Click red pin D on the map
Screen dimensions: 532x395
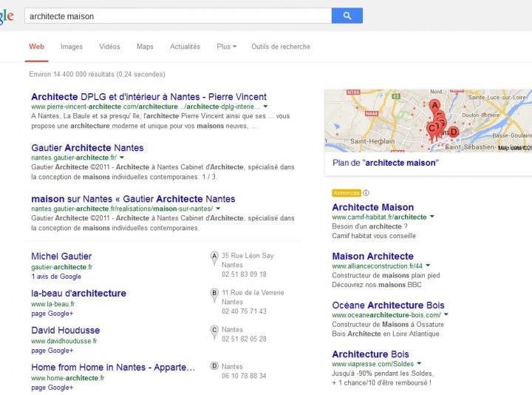click(x=454, y=133)
